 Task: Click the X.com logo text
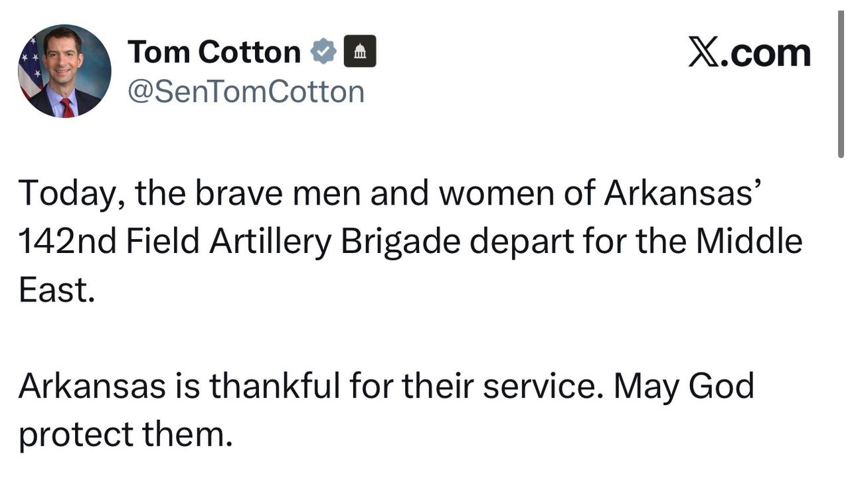749,52
